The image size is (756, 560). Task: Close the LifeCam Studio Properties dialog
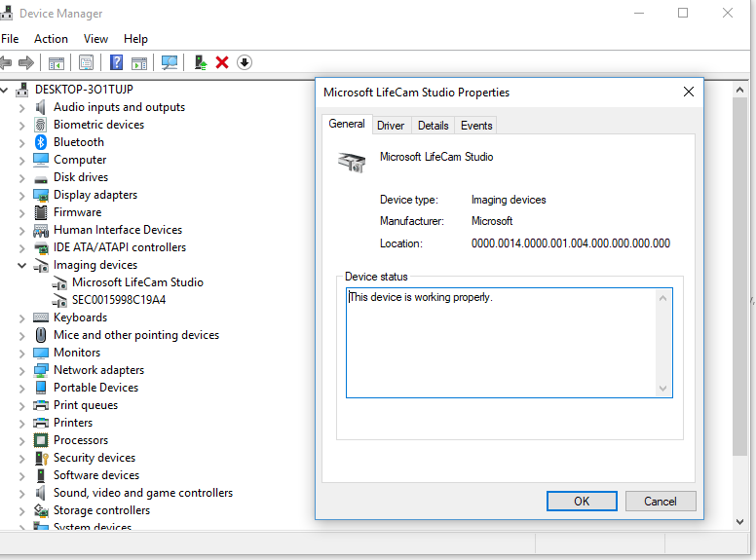[x=689, y=92]
